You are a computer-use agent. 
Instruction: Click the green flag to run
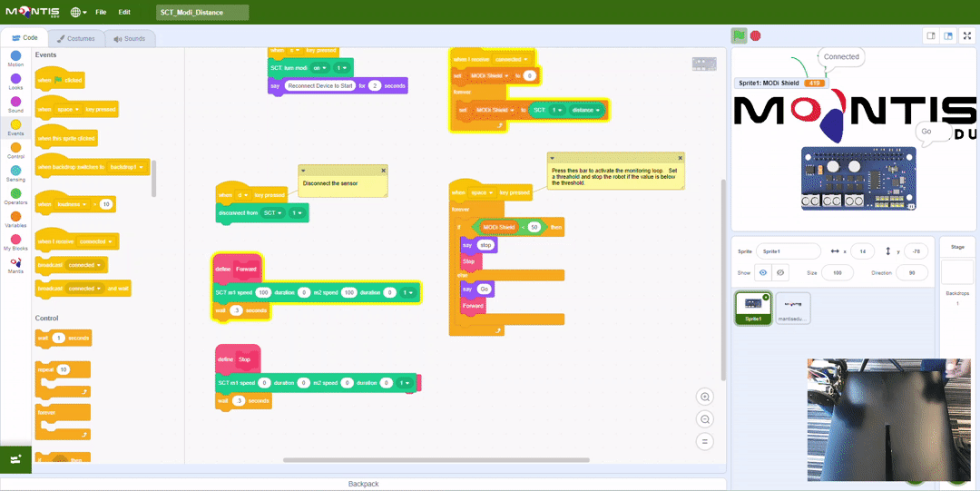pyautogui.click(x=740, y=35)
